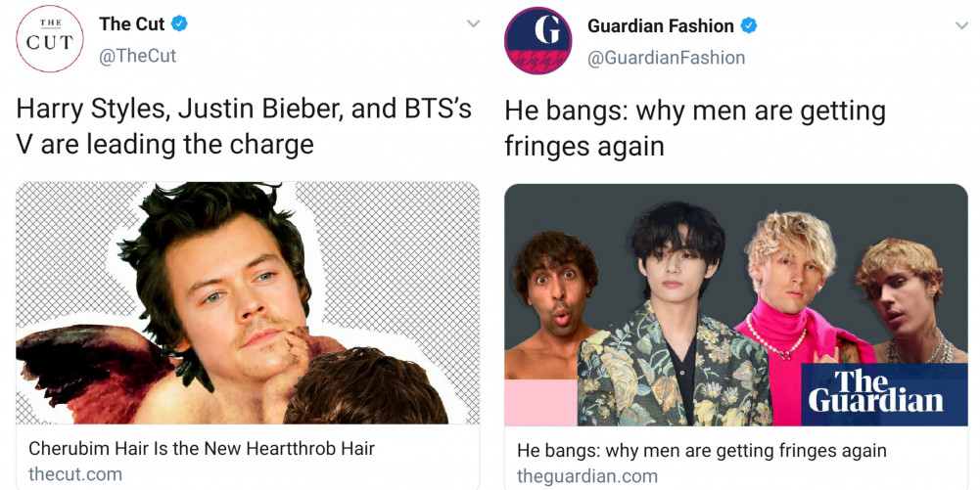Click Cherubim Hair Is the New Heartthrob Hair title
The width and height of the screenshot is (980, 490).
[x=202, y=448]
